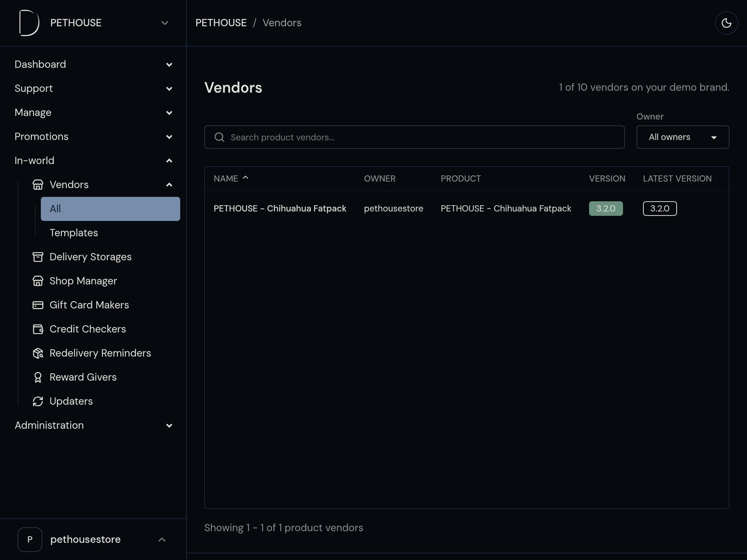Open the PETHOUSE - Chihuahua Fatpack vendor name
Image resolution: width=747 pixels, height=560 pixels.
(x=280, y=208)
